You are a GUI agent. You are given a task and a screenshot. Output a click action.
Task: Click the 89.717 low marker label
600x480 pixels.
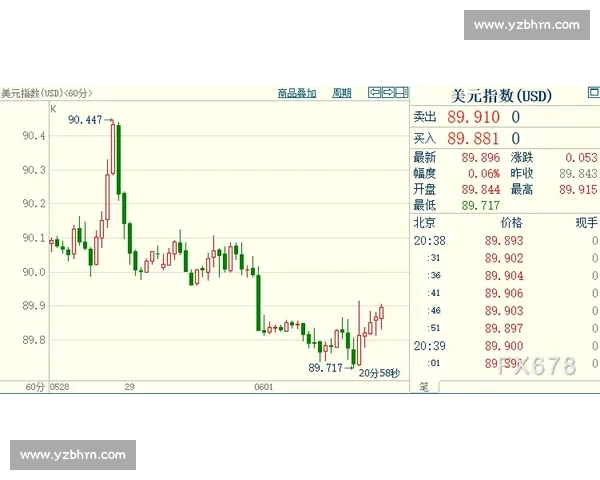325,368
